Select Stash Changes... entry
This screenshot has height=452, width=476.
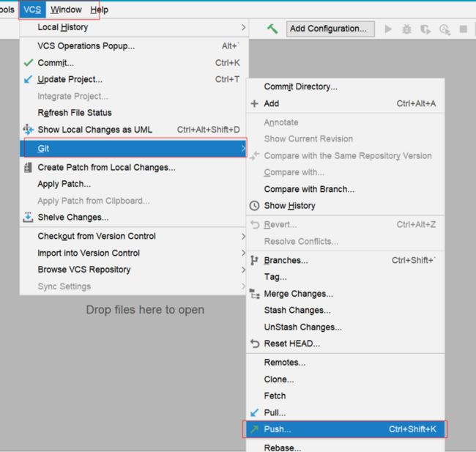[346, 310]
